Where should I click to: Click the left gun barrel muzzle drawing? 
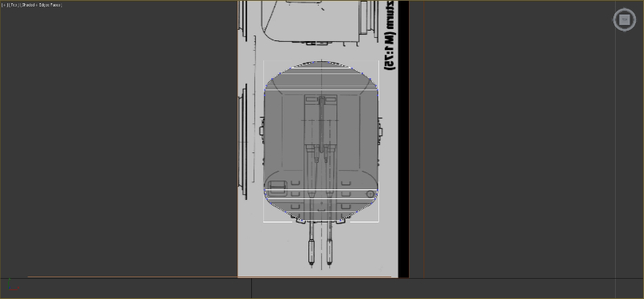coord(311,251)
